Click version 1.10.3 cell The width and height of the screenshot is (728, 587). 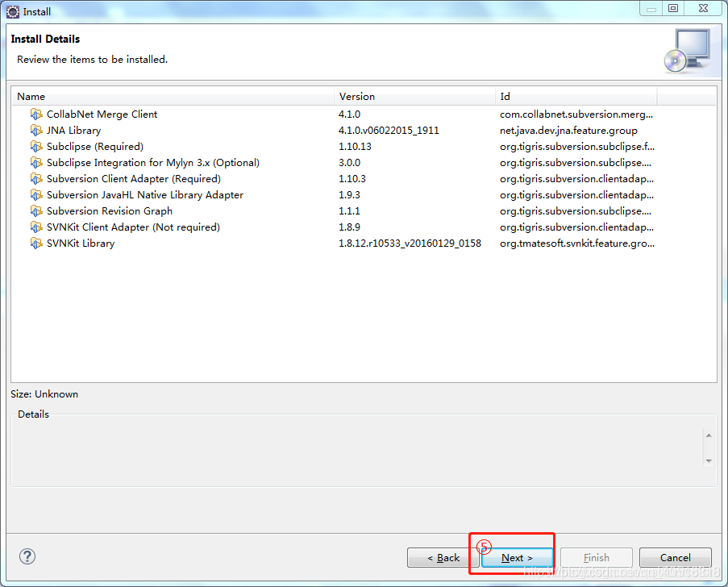(352, 179)
